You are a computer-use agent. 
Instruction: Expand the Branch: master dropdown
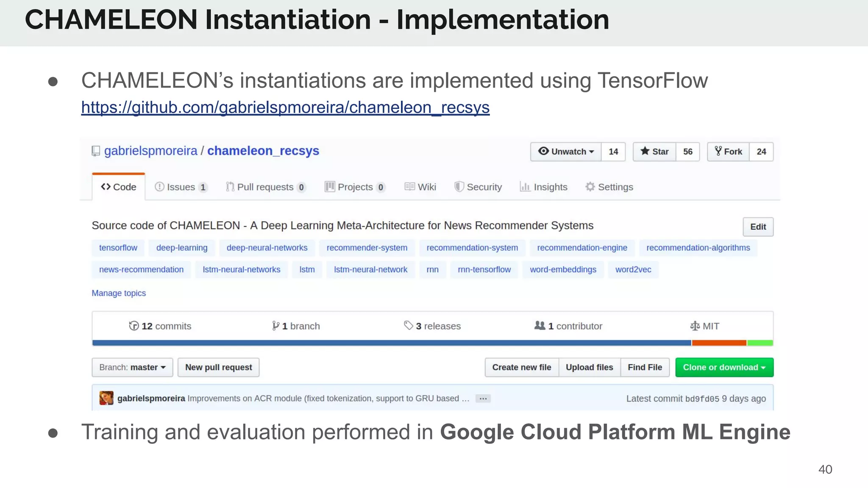click(x=132, y=367)
